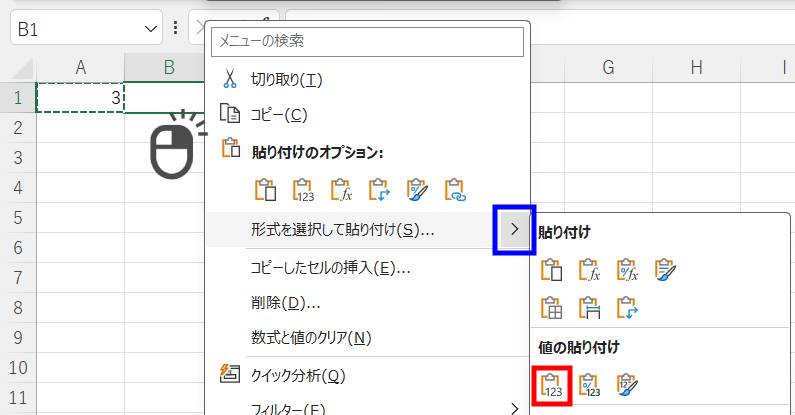Viewport: 795px width, 415px height.
Task: Choose 数式と値のクリア(N) from the menu
Action: point(311,337)
